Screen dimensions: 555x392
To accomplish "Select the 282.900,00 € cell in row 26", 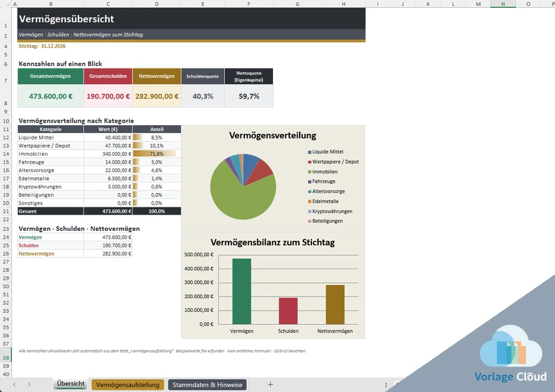I will pyautogui.click(x=108, y=254).
